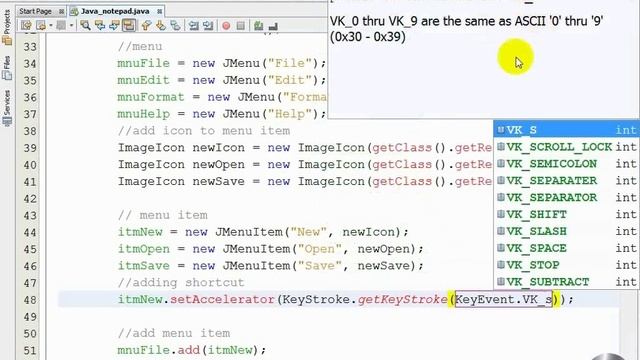Open the Services side panel

[7, 108]
